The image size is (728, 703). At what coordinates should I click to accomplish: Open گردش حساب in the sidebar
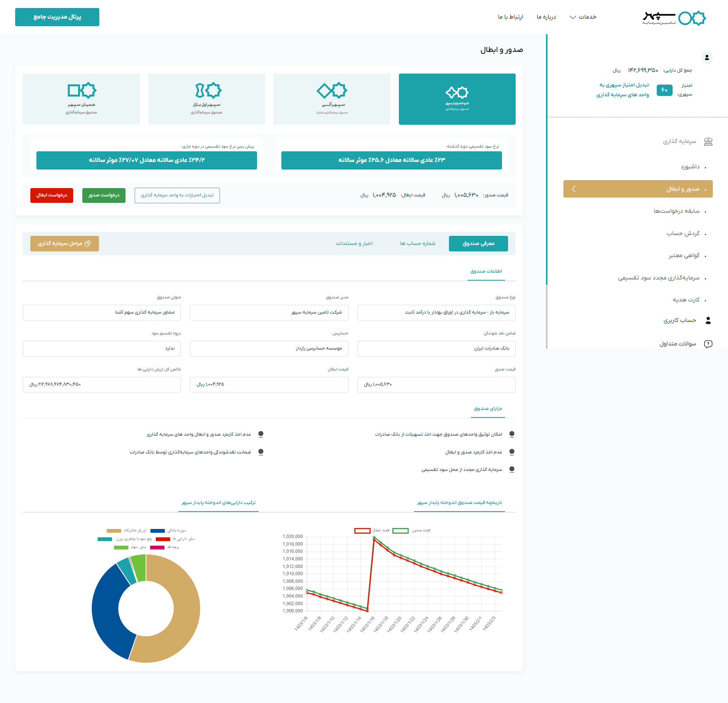point(683,234)
